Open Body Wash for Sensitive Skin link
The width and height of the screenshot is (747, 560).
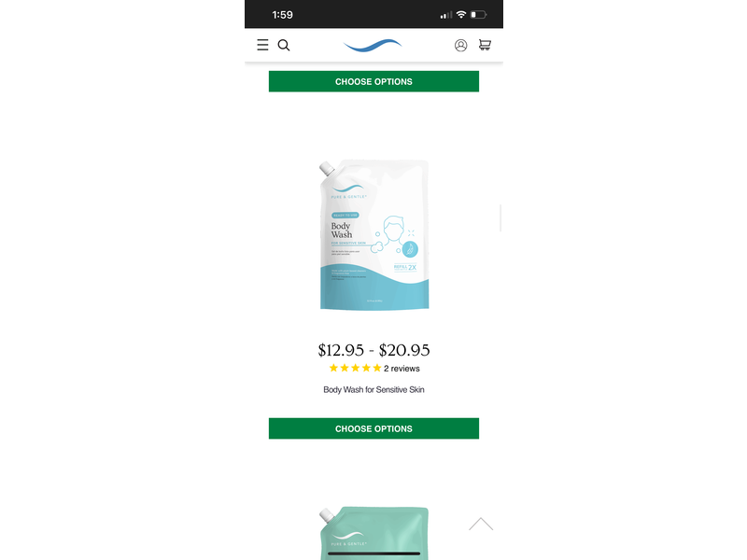coord(373,389)
